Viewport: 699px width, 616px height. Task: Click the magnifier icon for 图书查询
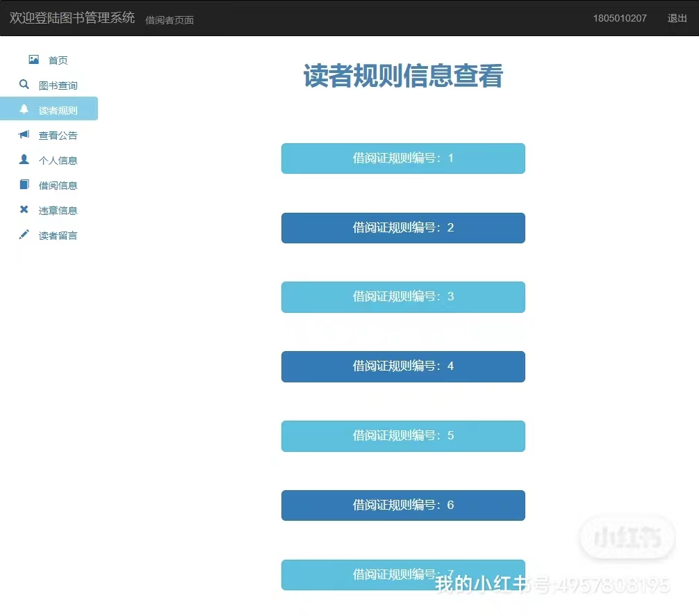tap(24, 85)
